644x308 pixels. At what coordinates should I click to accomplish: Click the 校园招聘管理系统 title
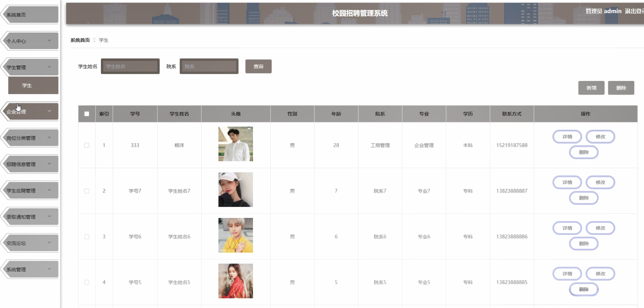(360, 13)
